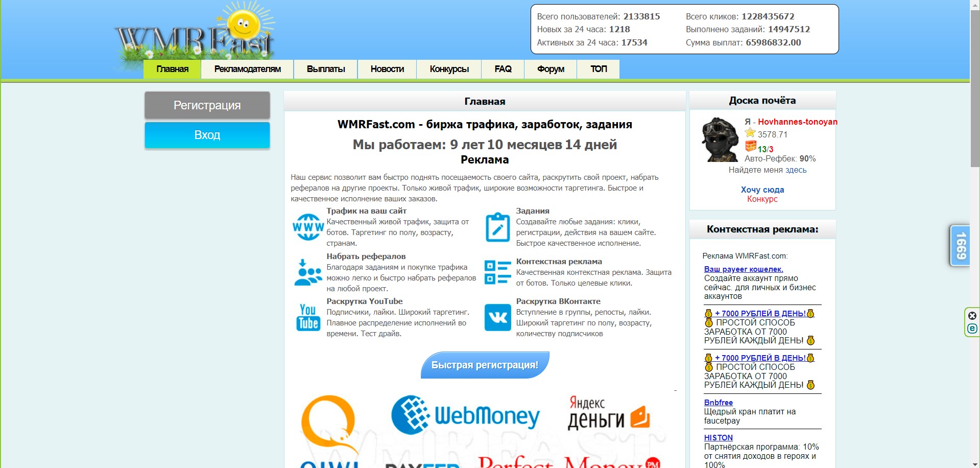Click the Perfect Money logo

click(569, 461)
